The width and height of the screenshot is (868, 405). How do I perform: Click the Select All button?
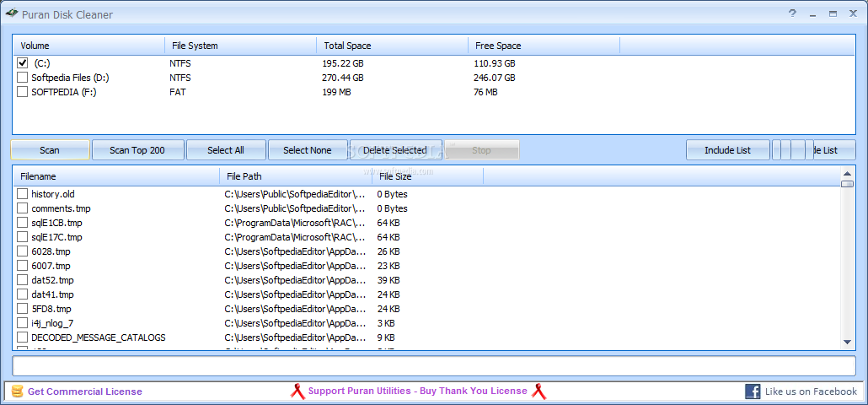tap(226, 150)
